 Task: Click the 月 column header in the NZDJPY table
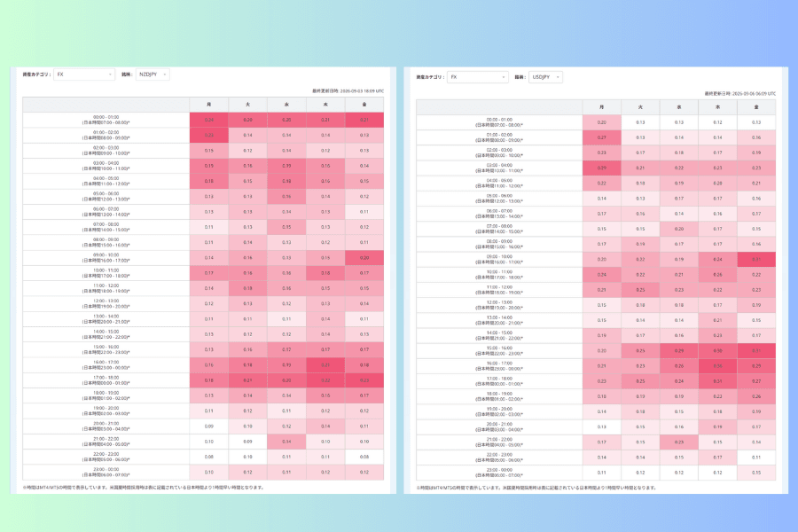click(208, 105)
